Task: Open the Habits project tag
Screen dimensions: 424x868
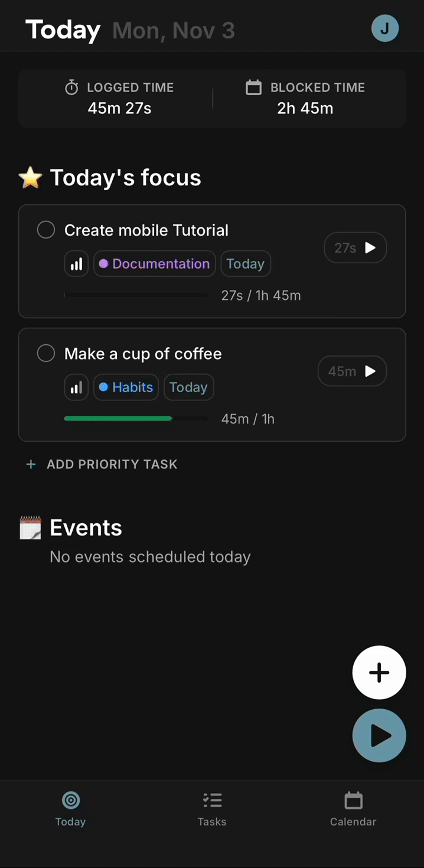Action: [126, 387]
